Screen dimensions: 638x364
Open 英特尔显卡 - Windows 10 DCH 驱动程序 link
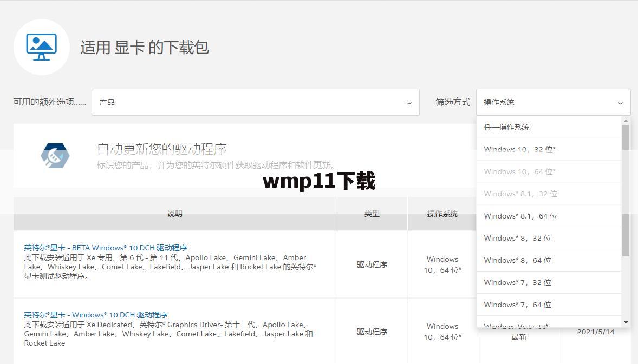coord(96,315)
